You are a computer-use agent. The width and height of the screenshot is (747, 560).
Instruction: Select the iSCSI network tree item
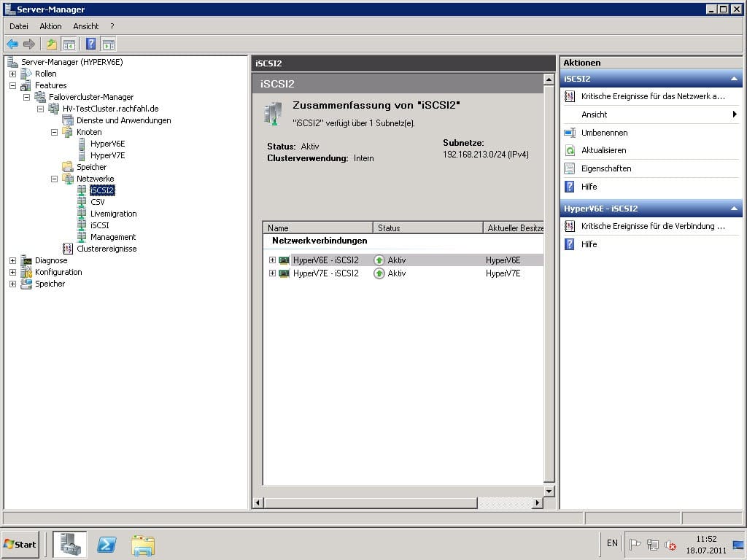[x=99, y=225]
